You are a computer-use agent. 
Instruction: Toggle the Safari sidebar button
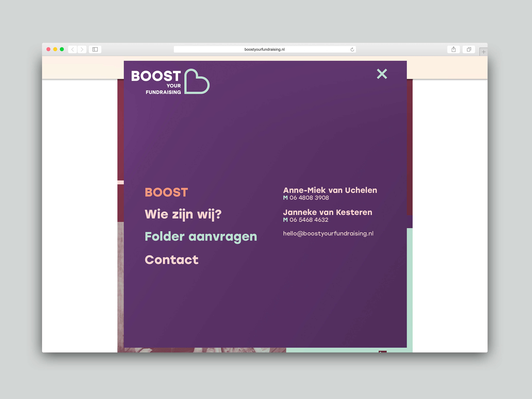pos(95,49)
